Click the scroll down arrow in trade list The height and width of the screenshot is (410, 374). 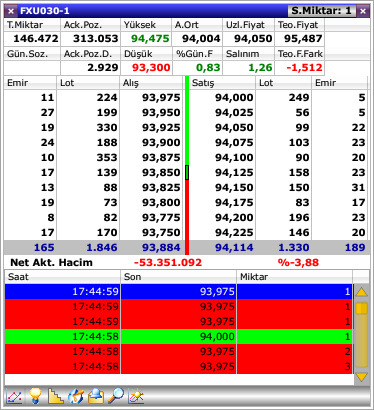click(362, 377)
